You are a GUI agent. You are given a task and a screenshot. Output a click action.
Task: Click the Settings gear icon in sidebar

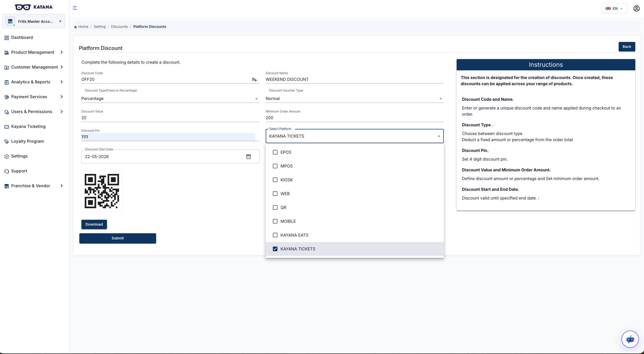pos(7,156)
